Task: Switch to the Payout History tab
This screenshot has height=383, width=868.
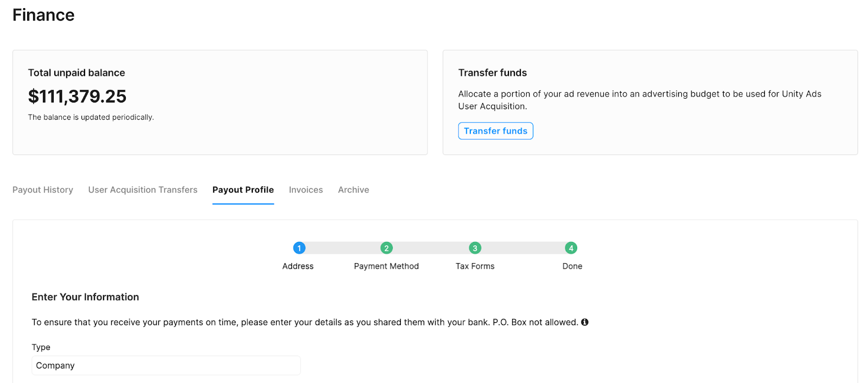Action: click(x=43, y=190)
